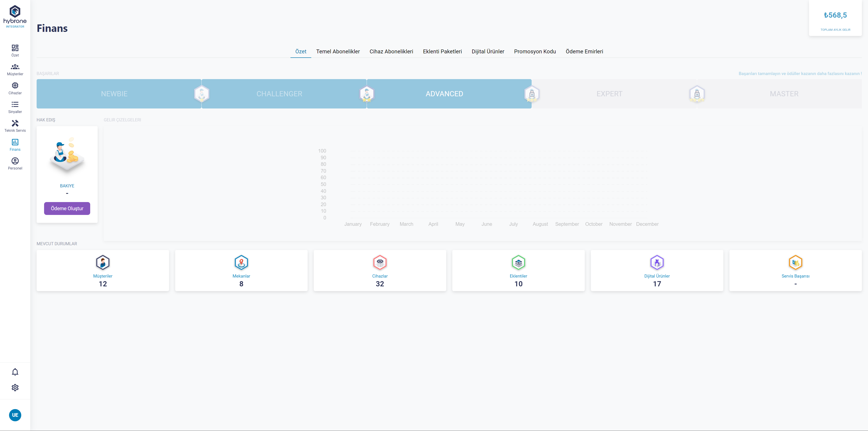Select the Promosyon Kodu tab
The width and height of the screenshot is (868, 431).
click(x=535, y=52)
